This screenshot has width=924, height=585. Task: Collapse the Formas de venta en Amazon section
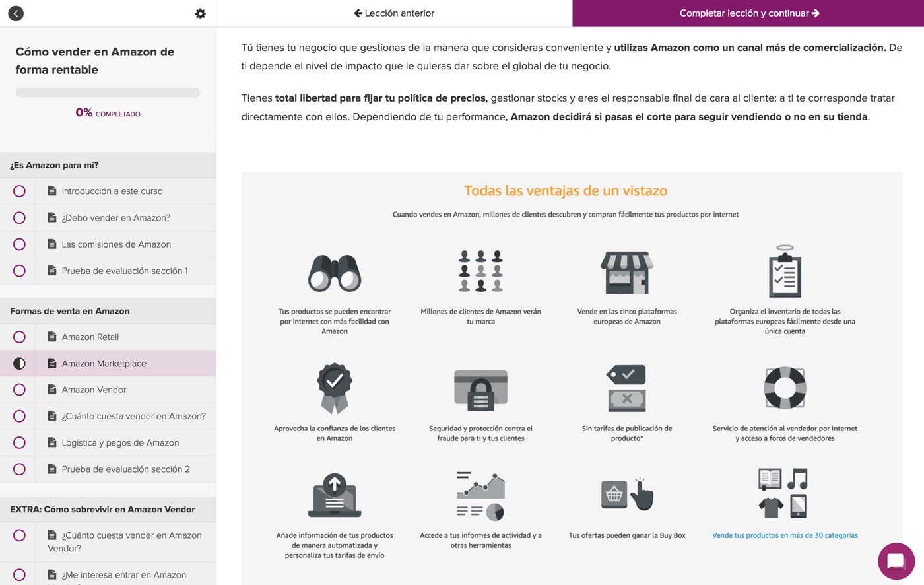(108, 311)
